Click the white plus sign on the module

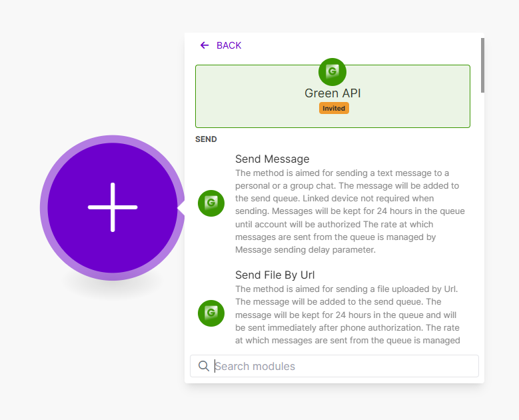(113, 207)
